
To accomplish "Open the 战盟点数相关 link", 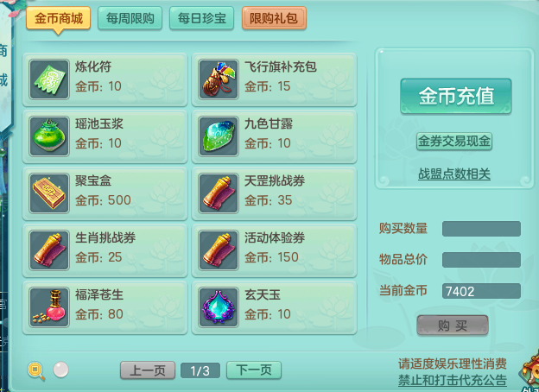I will click(454, 174).
